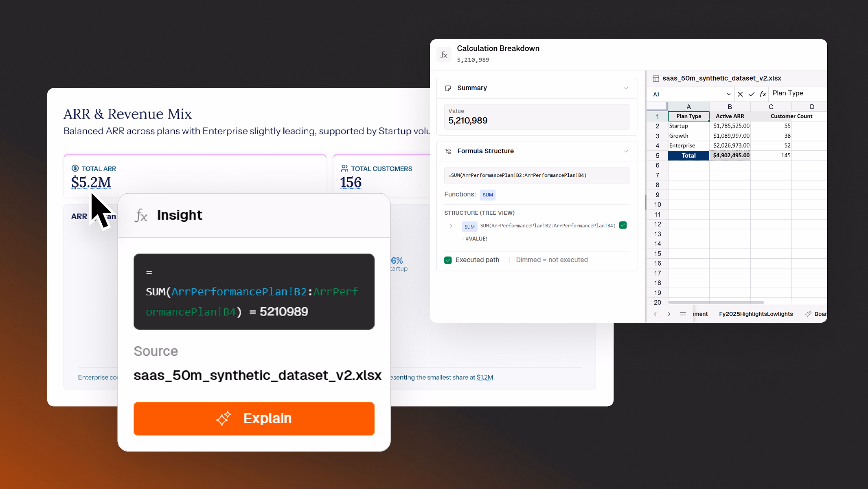
Task: Select the Enterprise cell
Action: 688,146
